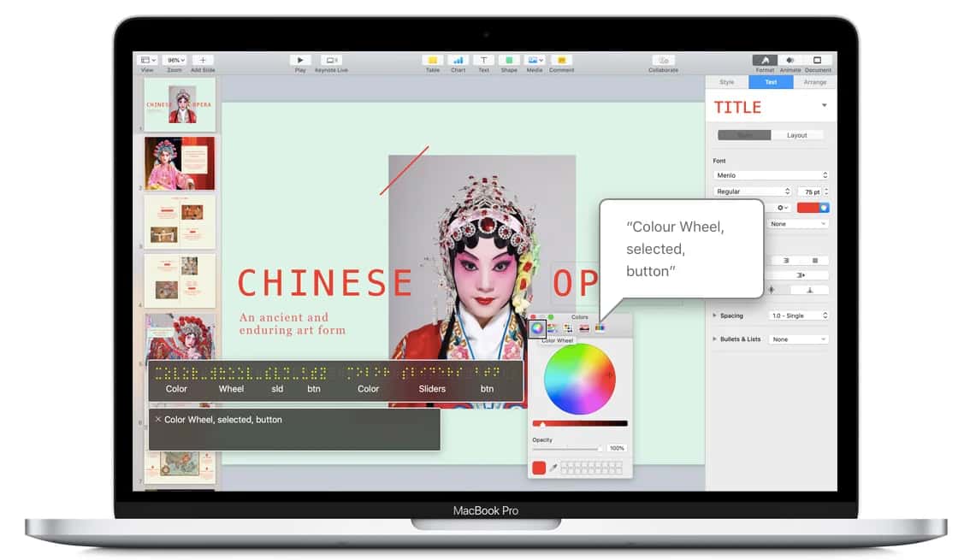The image size is (970, 560).
Task: Click the subtitle 'An ancient and enduring art form'
Action: pyautogui.click(x=293, y=323)
